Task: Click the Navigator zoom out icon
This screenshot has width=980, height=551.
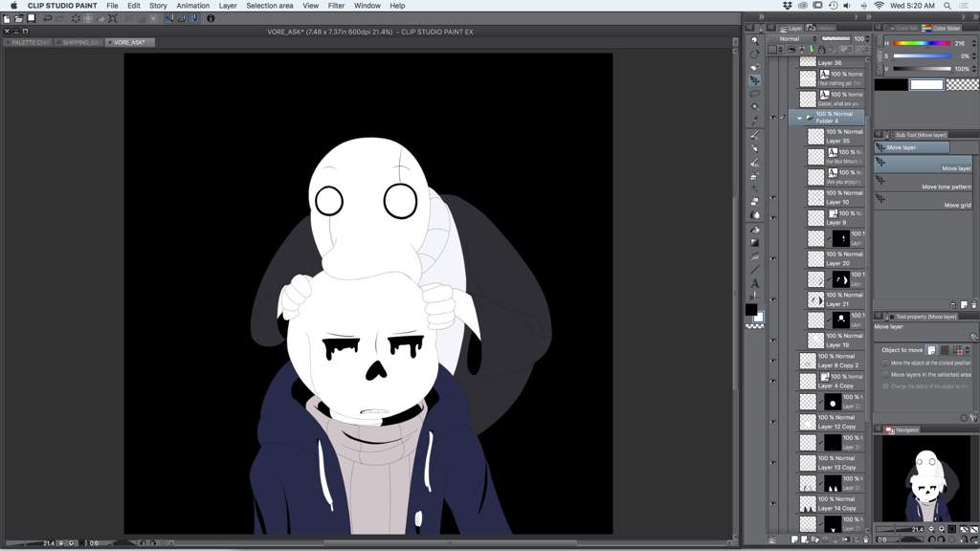Action: coord(931,529)
